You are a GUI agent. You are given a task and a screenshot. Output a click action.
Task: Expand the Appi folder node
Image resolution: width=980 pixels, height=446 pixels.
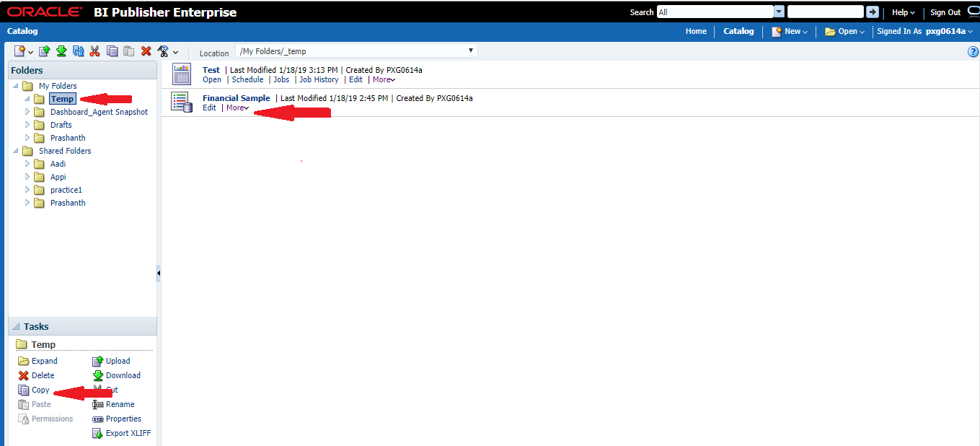pos(27,177)
